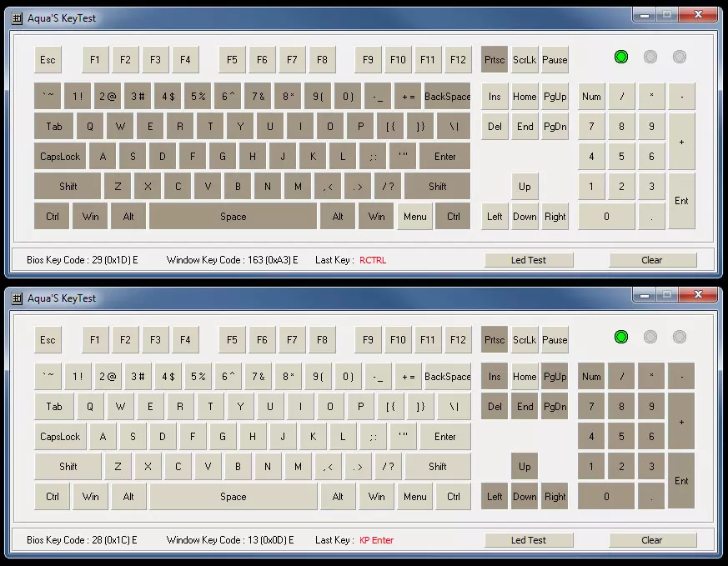Viewport: 728px width, 566px height.
Task: Click the numpad Ent key in the bottom window
Action: [681, 481]
